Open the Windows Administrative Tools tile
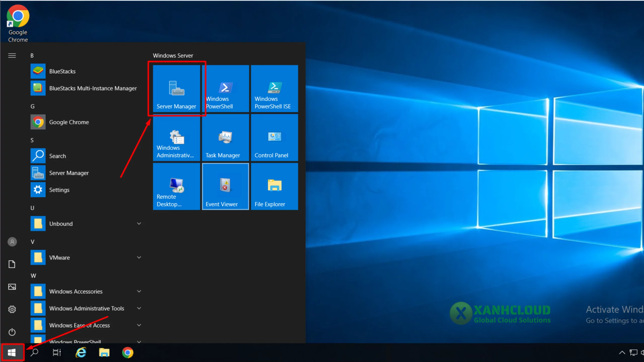This screenshot has width=644, height=362. point(176,138)
